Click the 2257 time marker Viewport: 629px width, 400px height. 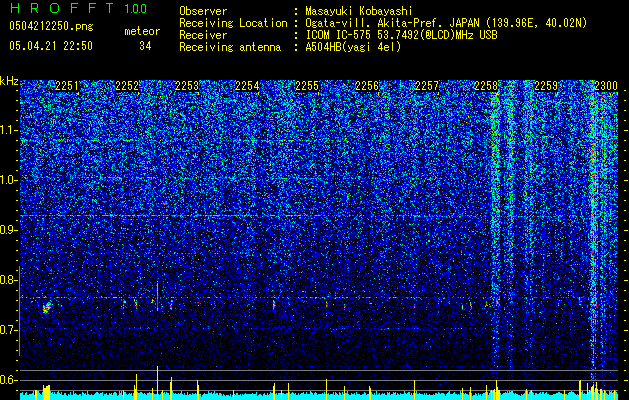[427, 86]
